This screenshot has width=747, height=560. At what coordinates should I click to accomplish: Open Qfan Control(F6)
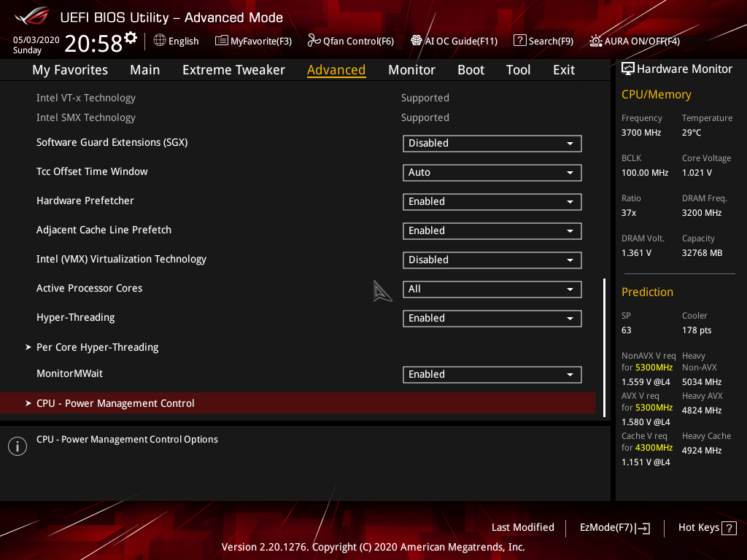click(x=351, y=41)
